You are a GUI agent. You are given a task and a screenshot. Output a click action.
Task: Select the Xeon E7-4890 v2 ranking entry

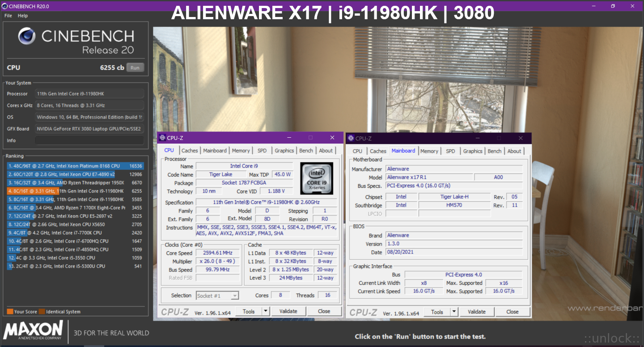[x=75, y=174]
